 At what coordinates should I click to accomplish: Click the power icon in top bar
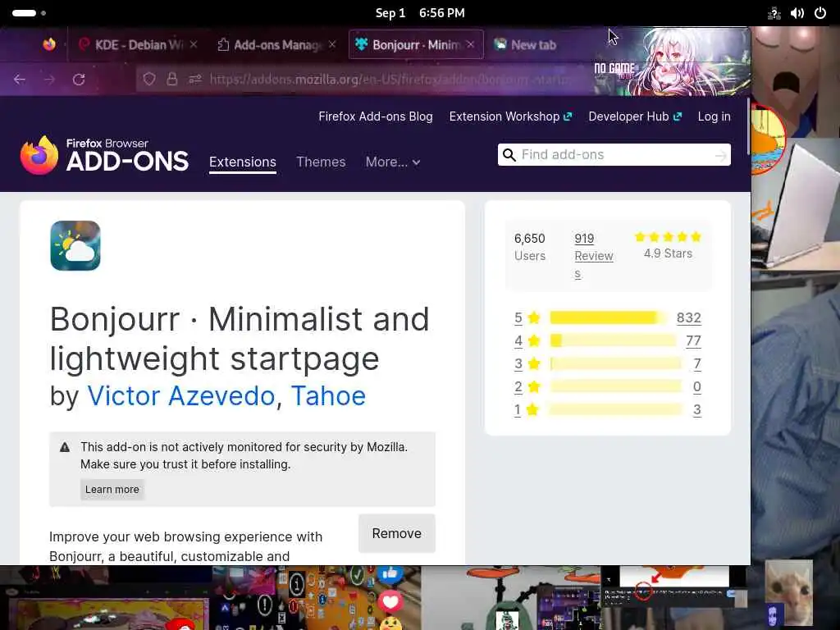820,13
